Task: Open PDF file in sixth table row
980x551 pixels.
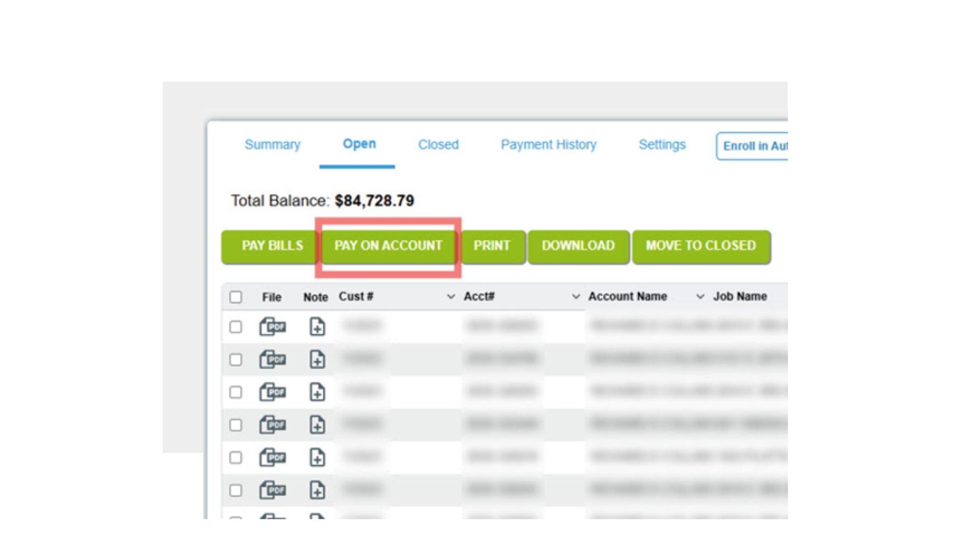Action: click(x=273, y=490)
